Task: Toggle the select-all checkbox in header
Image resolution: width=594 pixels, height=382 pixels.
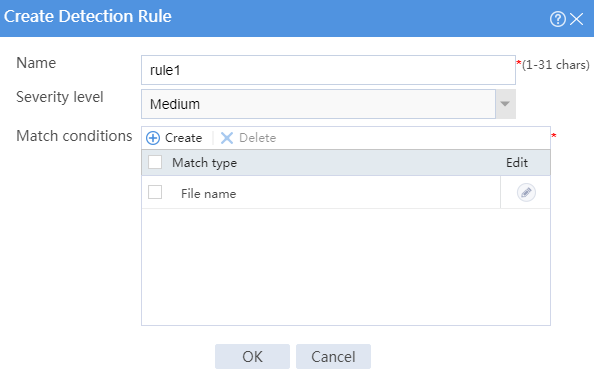Action: click(x=155, y=162)
